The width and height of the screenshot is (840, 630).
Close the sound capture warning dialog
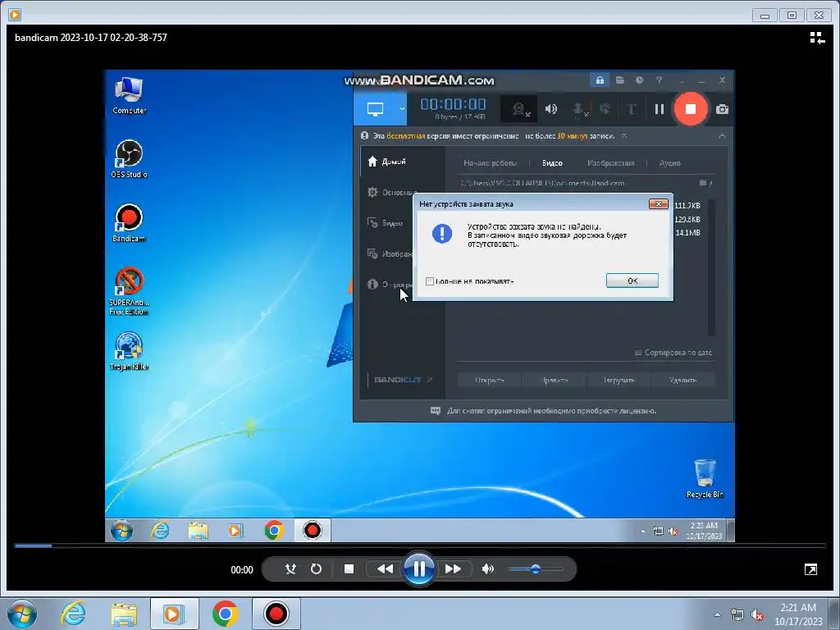coord(658,203)
